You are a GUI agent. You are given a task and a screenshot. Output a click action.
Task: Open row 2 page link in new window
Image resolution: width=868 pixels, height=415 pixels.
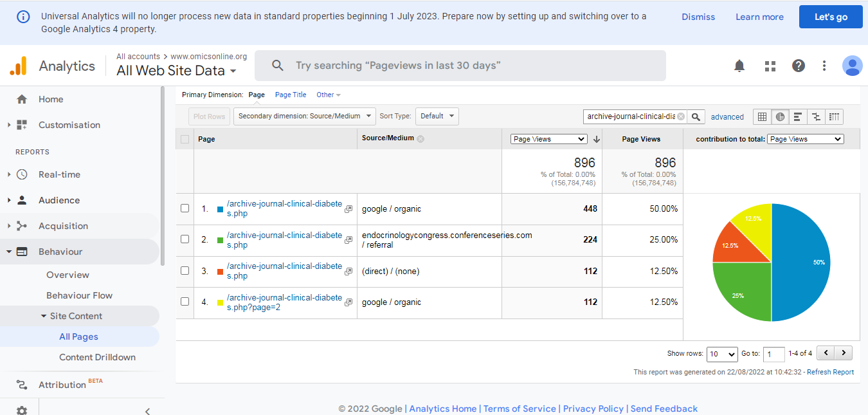coord(348,240)
